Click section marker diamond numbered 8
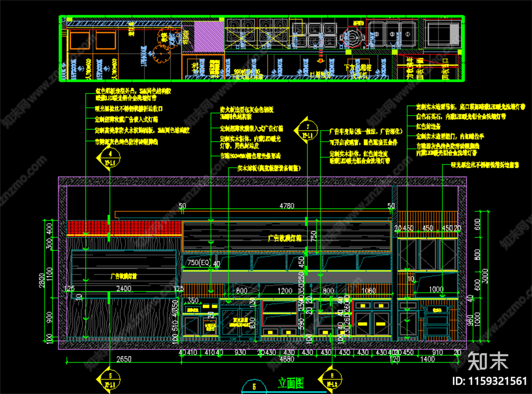 (331, 379)
